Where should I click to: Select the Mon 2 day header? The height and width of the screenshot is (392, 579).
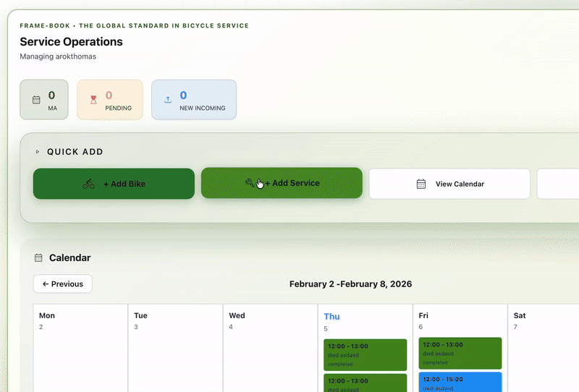click(47, 320)
